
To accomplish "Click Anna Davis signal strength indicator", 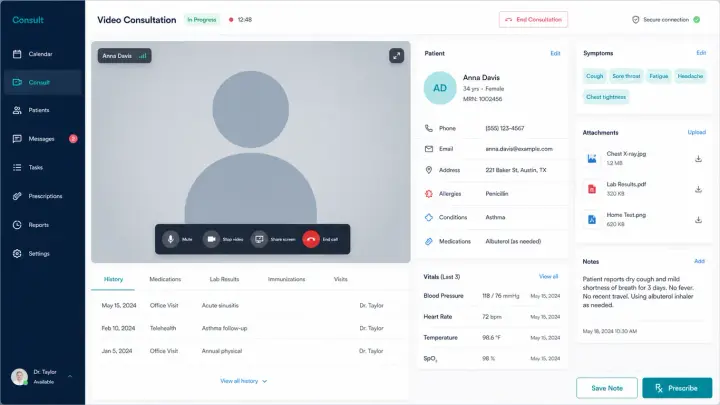I will point(143,56).
